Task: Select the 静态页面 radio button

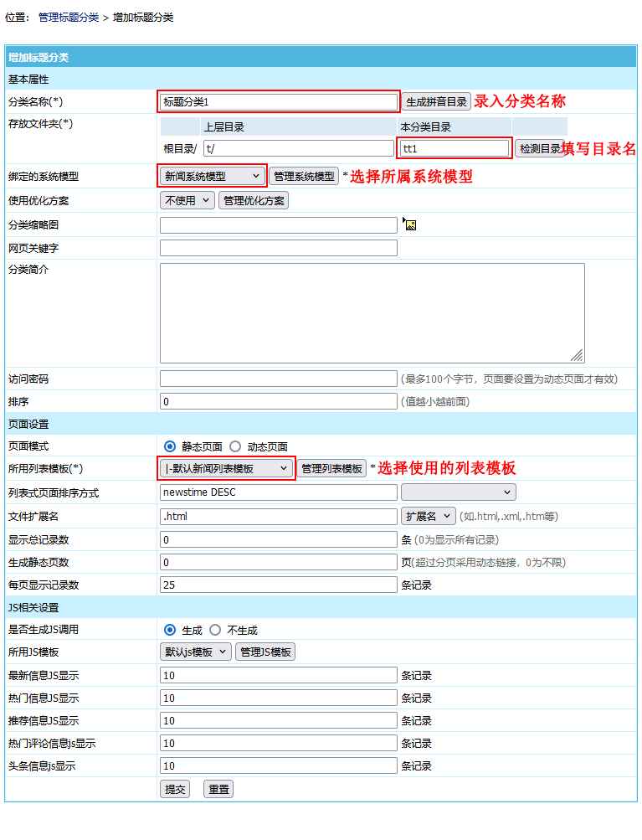Action: click(170, 446)
